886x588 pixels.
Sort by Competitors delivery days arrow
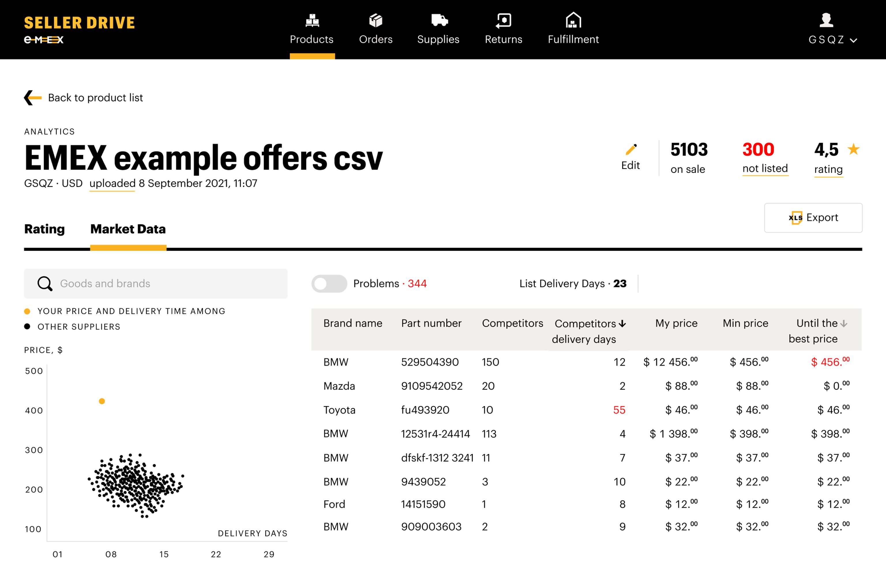[x=622, y=324]
